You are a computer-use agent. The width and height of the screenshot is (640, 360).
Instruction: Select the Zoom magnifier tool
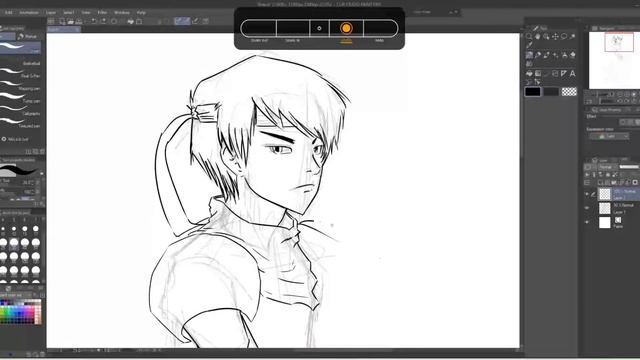pos(529,36)
